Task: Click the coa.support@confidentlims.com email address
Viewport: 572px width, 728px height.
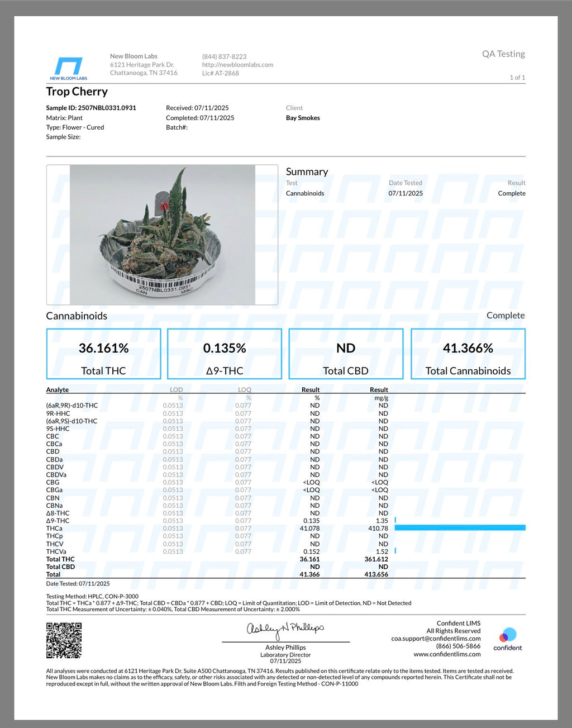Action: click(x=436, y=639)
